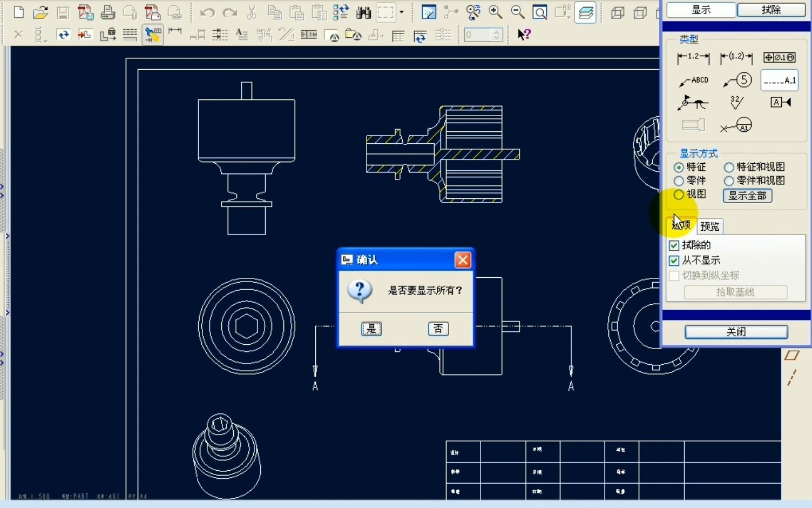Screen dimensions: 812x508
Task: Click the 拭除 button at top
Action: (771, 10)
